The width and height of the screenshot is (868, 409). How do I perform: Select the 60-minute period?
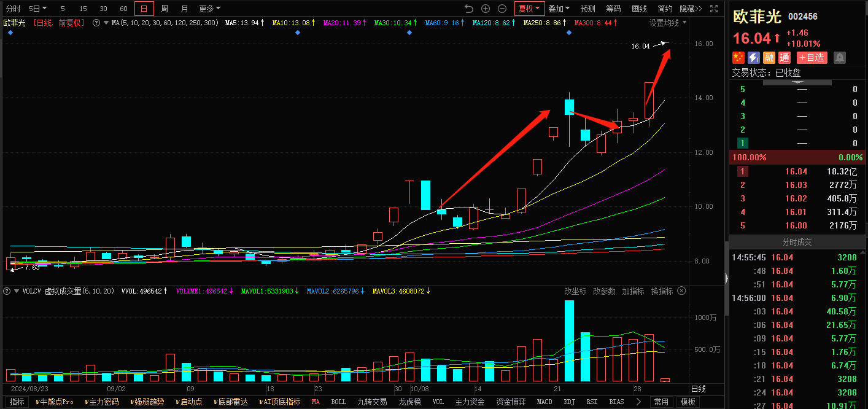[123, 9]
